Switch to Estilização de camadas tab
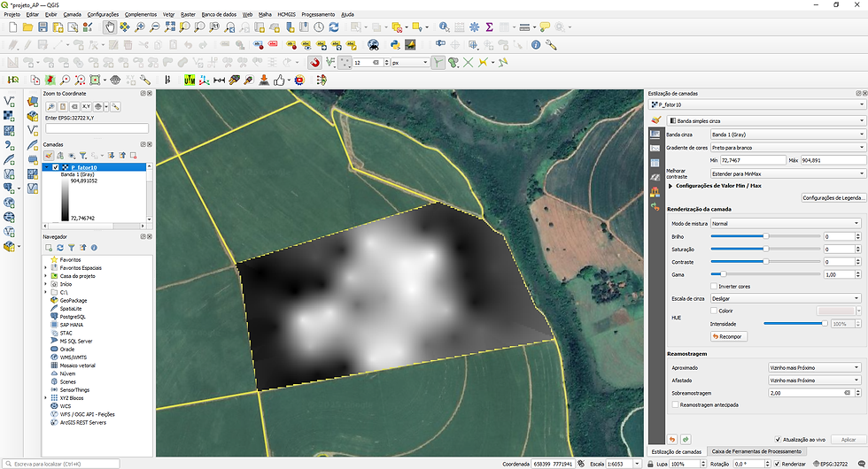Viewport: 868px width, 469px height. pos(677,452)
